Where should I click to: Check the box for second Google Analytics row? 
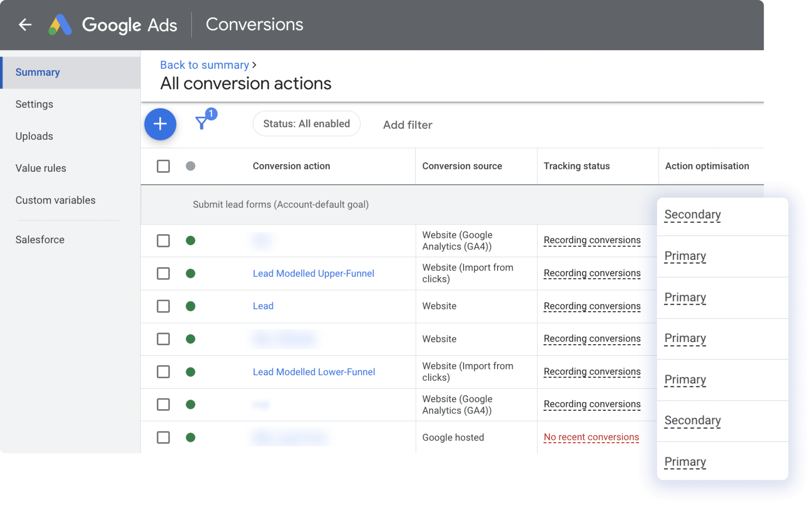tap(163, 405)
